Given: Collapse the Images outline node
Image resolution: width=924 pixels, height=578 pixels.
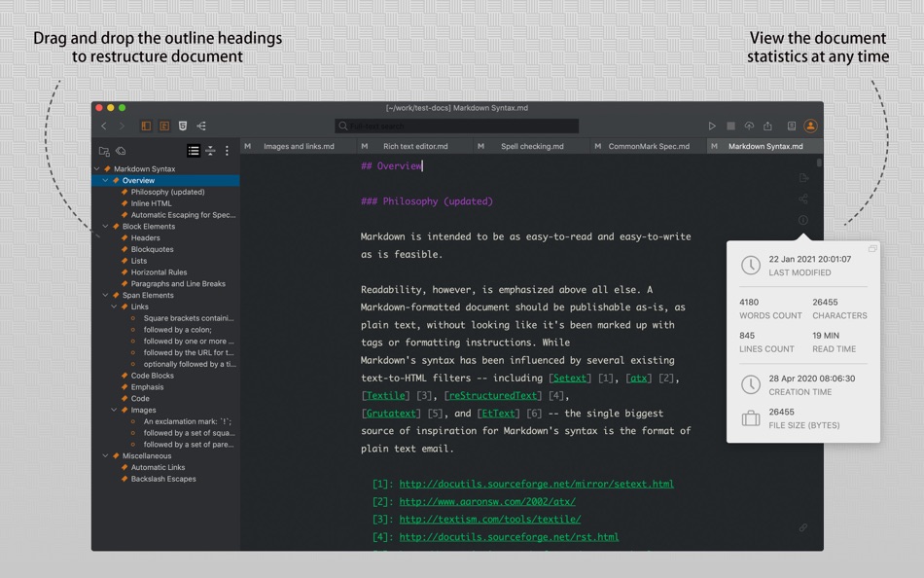Looking at the screenshot, I should click(114, 410).
